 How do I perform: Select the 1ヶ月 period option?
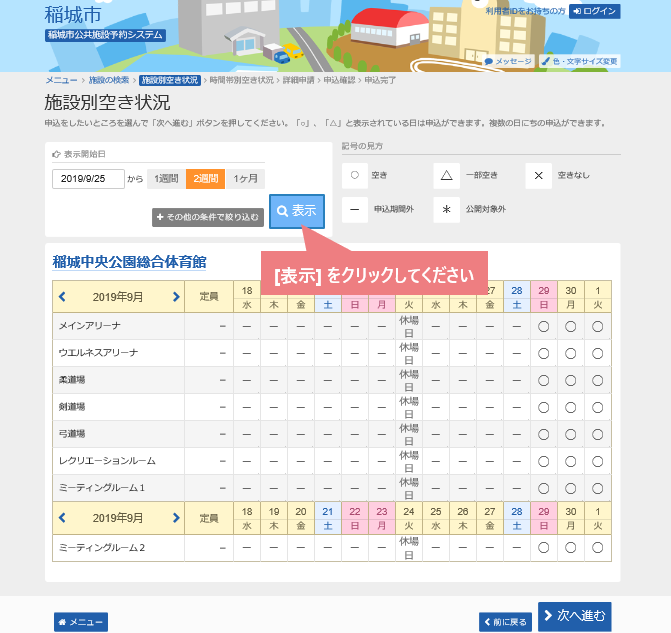[245, 179]
